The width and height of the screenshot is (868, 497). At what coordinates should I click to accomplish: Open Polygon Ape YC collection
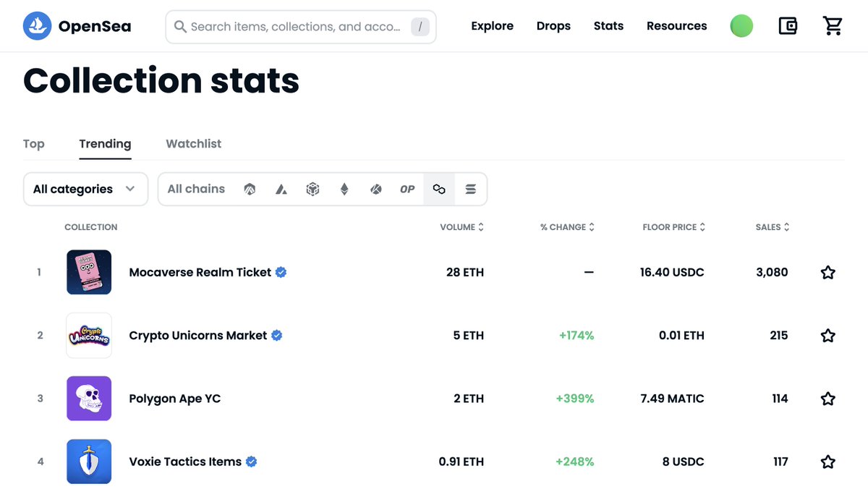pyautogui.click(x=175, y=398)
